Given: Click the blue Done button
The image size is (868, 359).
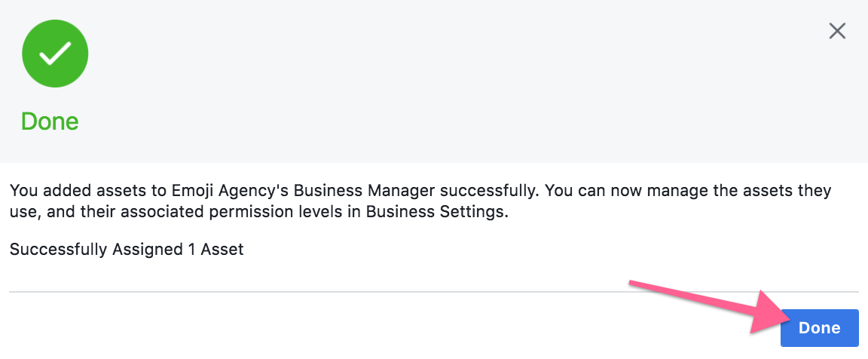Looking at the screenshot, I should (x=819, y=328).
